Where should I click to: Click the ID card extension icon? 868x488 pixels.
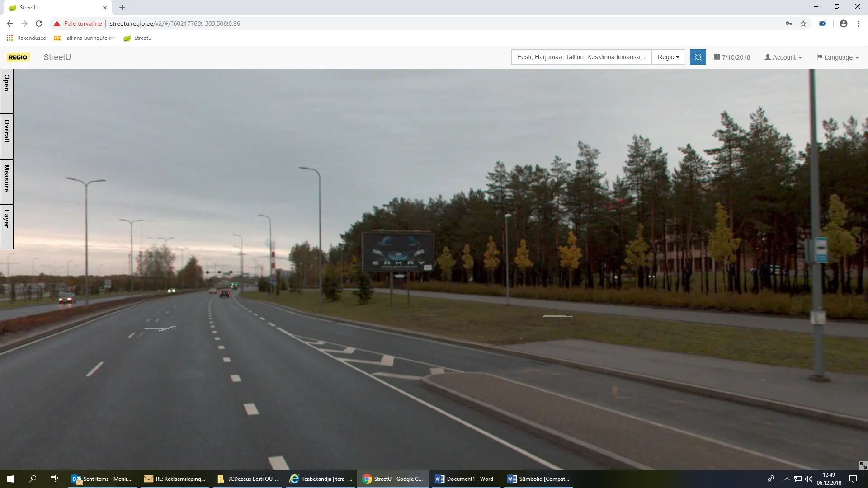coord(822,23)
